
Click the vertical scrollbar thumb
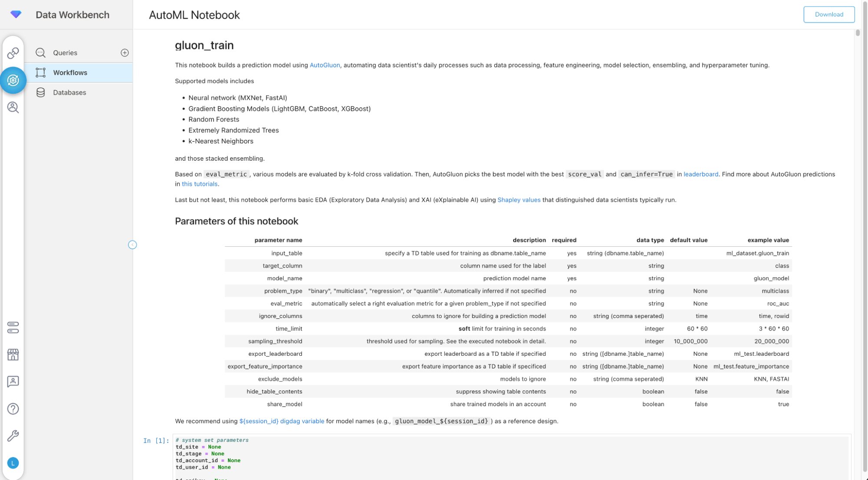[x=858, y=33]
